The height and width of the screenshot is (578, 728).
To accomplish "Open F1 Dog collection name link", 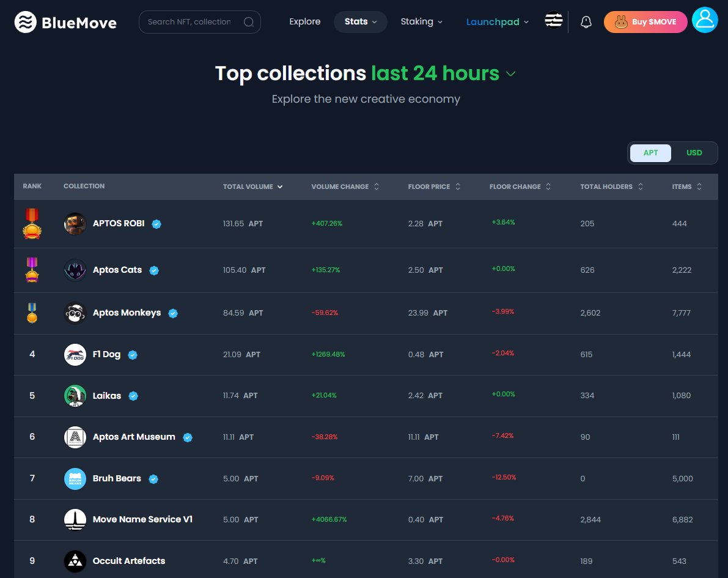I will tap(106, 355).
